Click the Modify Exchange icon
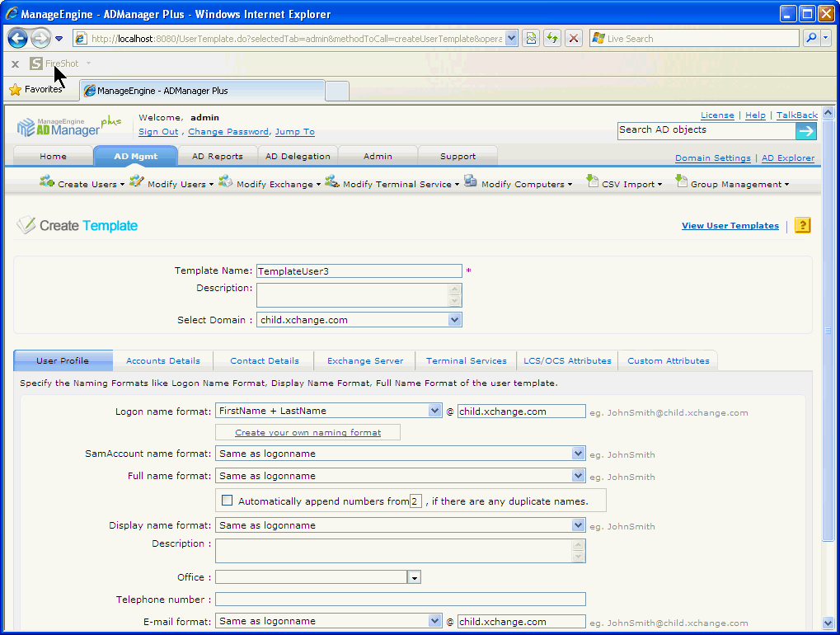Screen dimensions: 840x635 click(226, 181)
